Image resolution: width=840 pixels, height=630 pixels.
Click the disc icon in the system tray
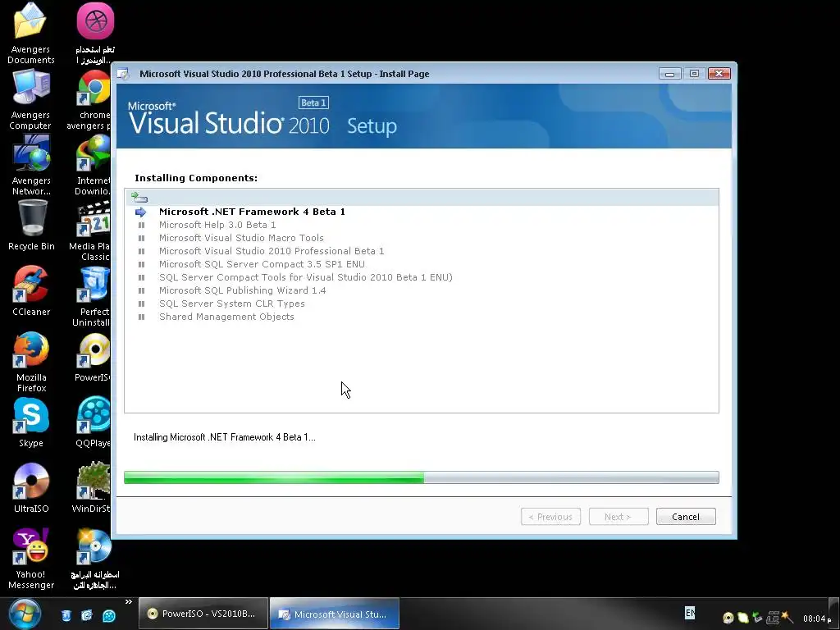tap(728, 618)
